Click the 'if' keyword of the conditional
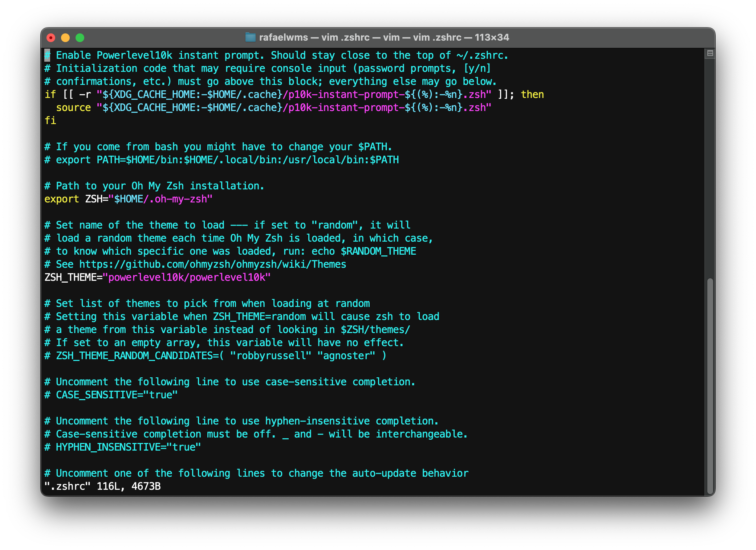The image size is (756, 550). pos(50,94)
